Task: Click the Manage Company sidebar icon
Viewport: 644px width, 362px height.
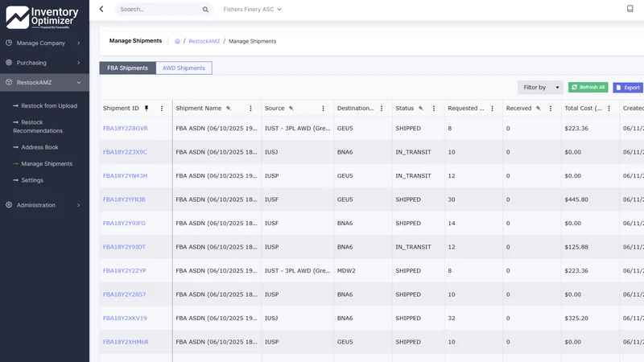Action: [x=9, y=43]
